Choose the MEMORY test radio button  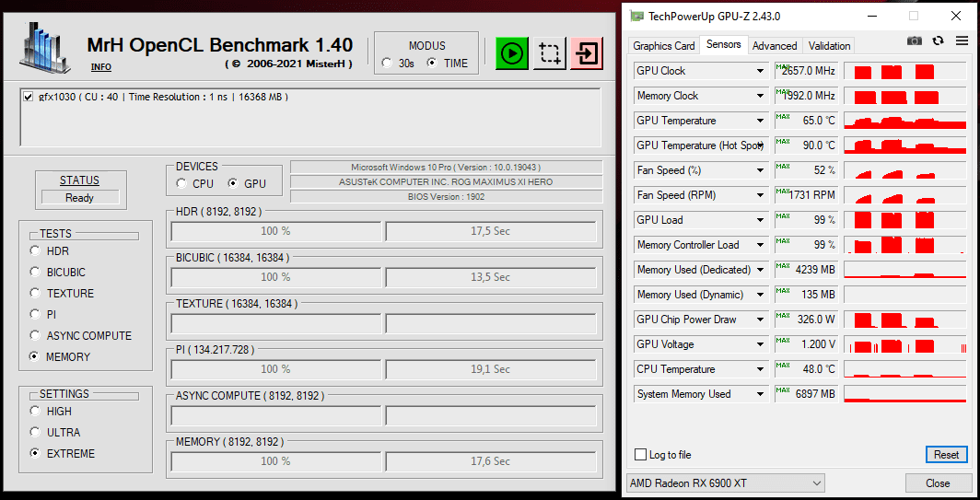[x=35, y=357]
